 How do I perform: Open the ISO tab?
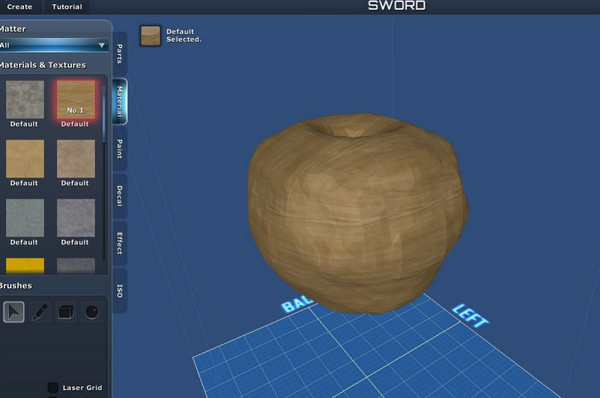(120, 291)
